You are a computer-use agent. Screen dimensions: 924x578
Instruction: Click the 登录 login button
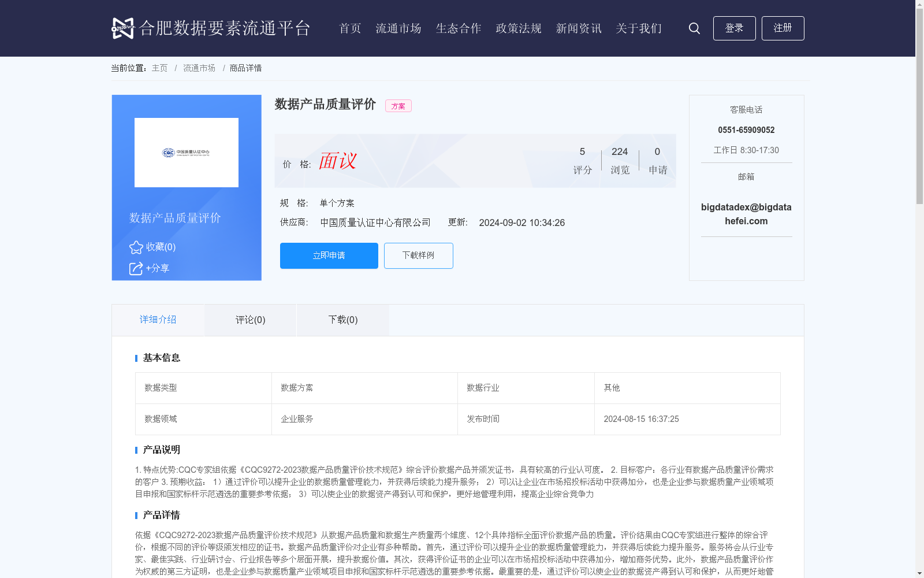(x=735, y=28)
